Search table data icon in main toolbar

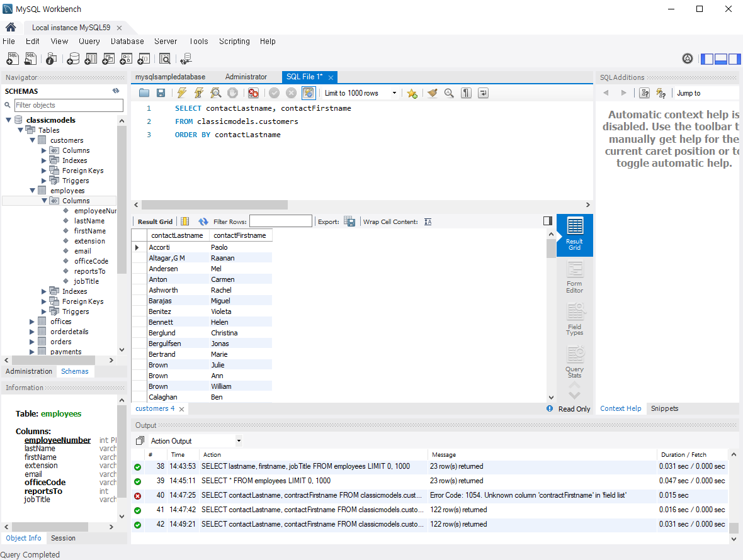[x=164, y=59]
